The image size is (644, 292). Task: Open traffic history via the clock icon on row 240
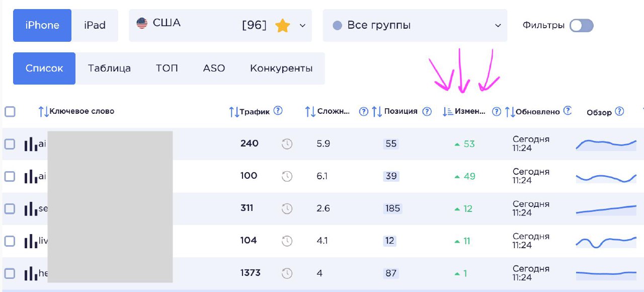[287, 143]
